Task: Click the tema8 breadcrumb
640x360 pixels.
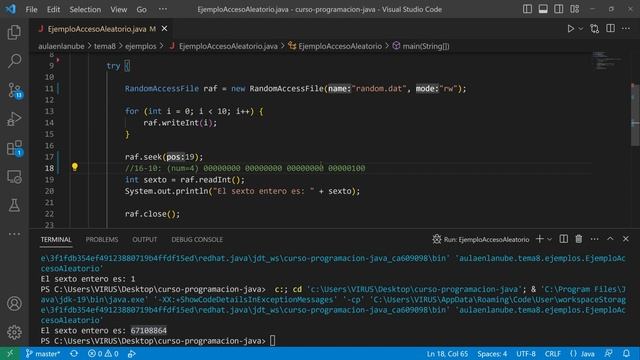Action: pyautogui.click(x=105, y=46)
